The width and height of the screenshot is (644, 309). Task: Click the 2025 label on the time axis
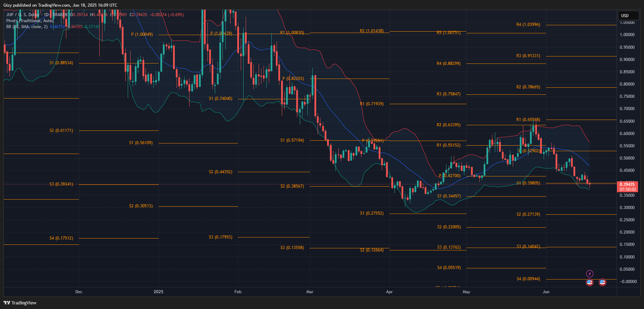(x=158, y=292)
